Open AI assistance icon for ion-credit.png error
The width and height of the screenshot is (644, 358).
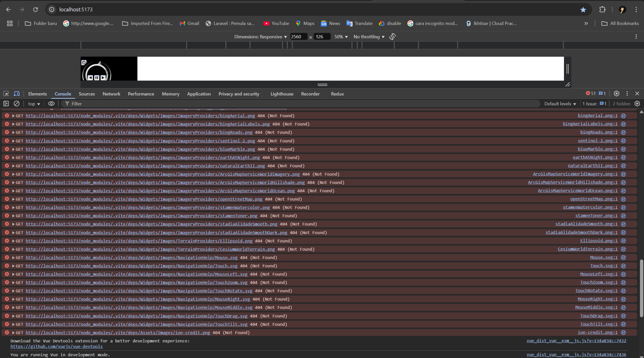[623, 333]
